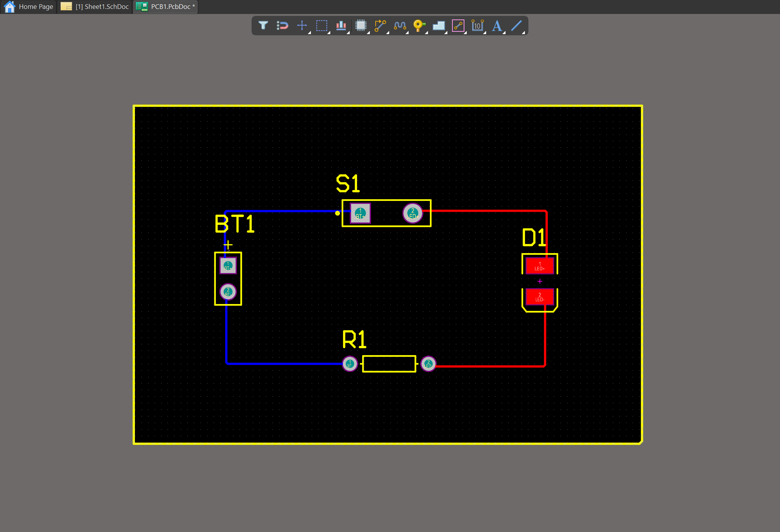Click pad 2 of switch S1
The image size is (780, 532).
(x=412, y=213)
